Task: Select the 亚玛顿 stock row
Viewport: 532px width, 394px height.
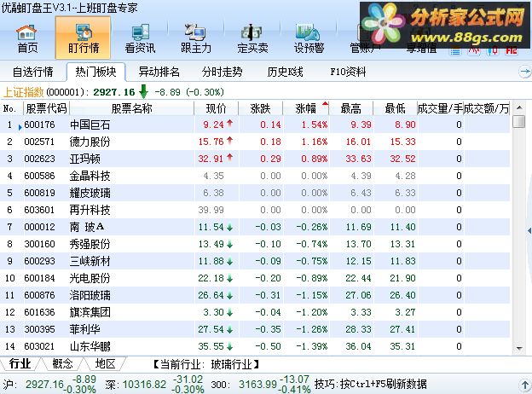Action: tap(255, 159)
